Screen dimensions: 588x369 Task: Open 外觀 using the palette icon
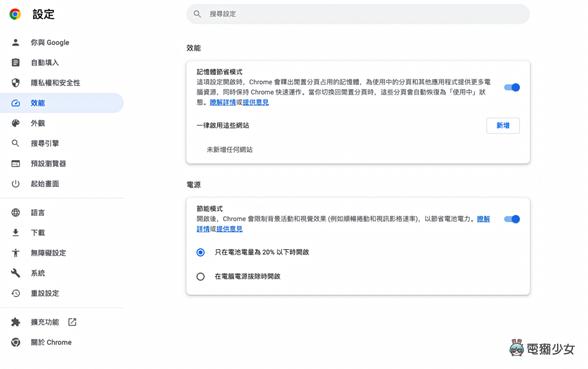click(16, 123)
